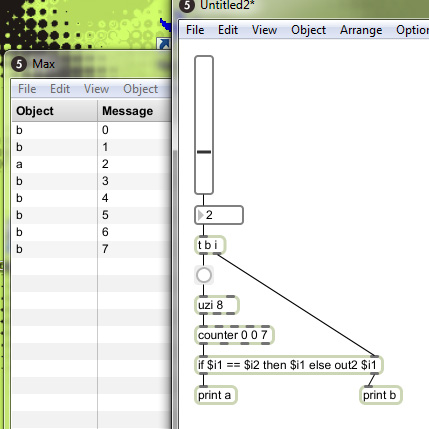Click the Untitled2 window title icon

pos(187,6)
